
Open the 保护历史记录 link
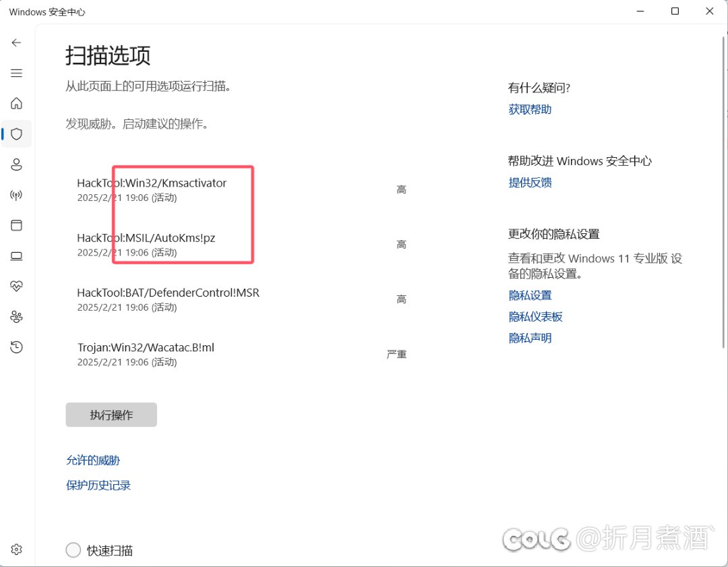point(98,485)
